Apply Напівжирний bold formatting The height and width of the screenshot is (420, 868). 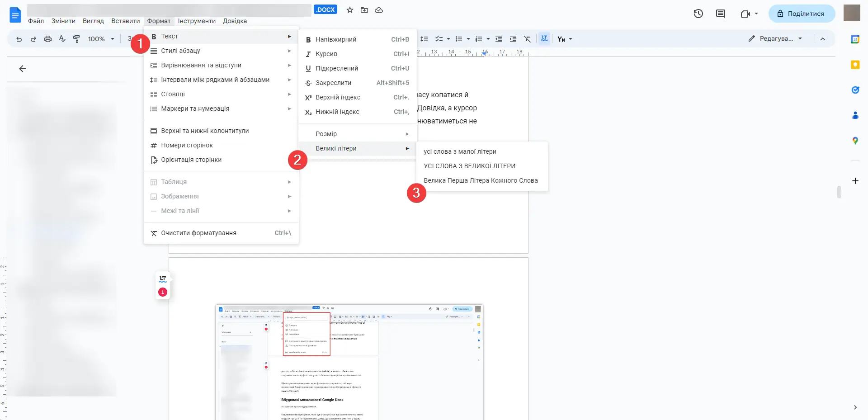[358, 39]
